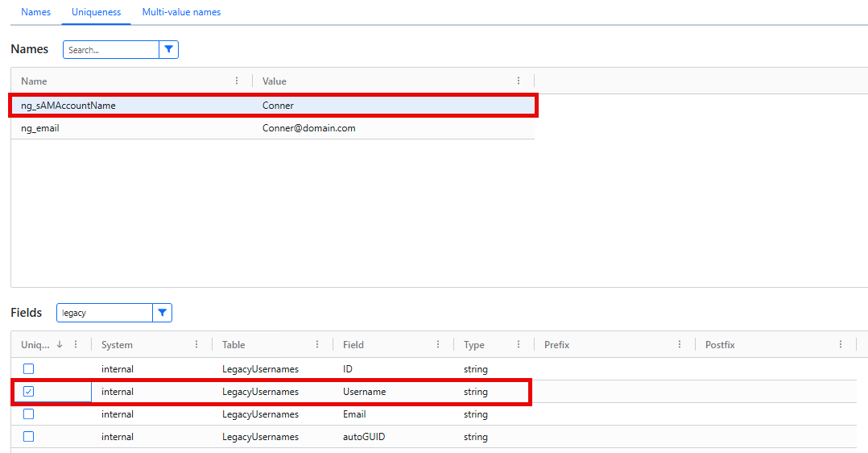This screenshot has width=868, height=453.
Task: Sort by the Field column header
Action: click(353, 344)
